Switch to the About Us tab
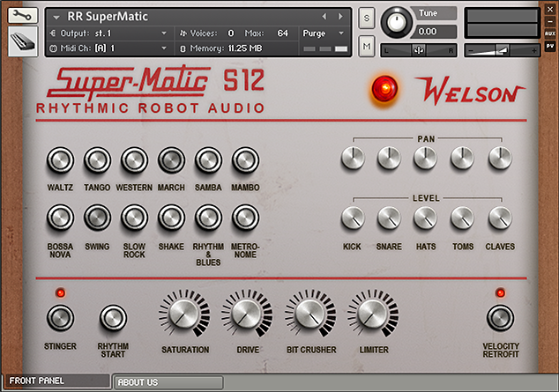 [168, 382]
